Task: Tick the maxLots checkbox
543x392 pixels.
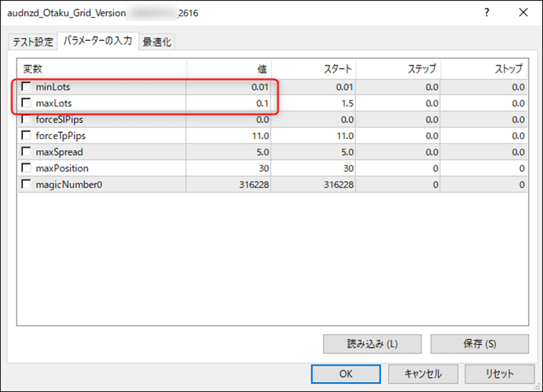Action: point(27,103)
